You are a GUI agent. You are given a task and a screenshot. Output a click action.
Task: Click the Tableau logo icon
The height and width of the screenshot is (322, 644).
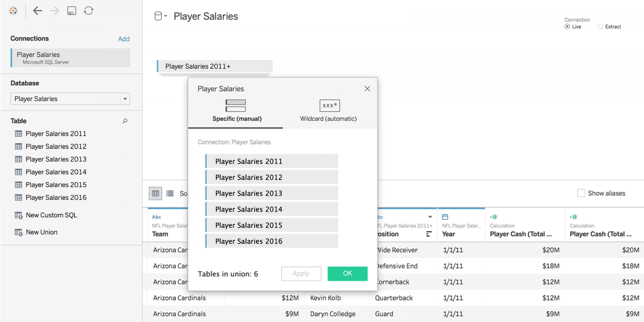(x=13, y=11)
